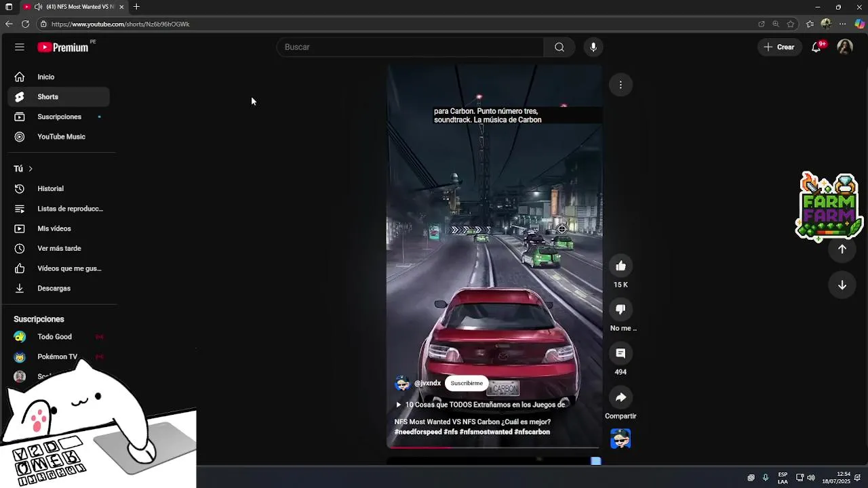Start voice search with microphone icon
868x488 pixels.
click(x=593, y=47)
